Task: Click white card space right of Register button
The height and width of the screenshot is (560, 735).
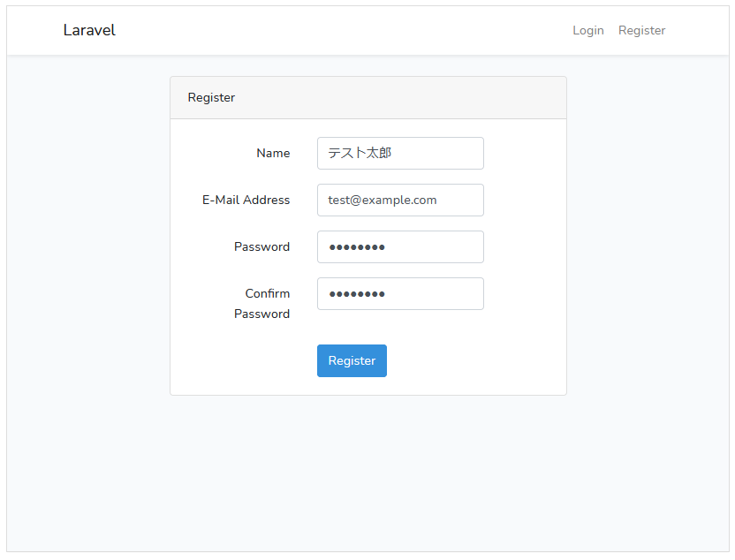Action: point(477,360)
